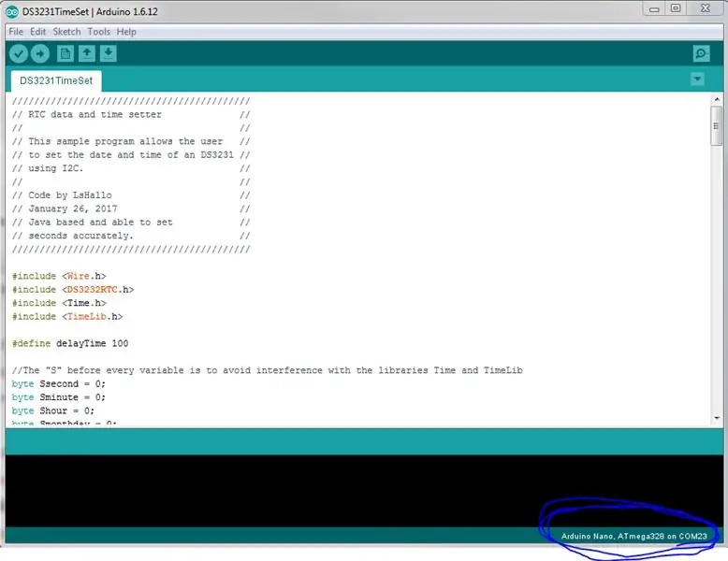Open the Help menu
This screenshot has height=561, width=728.
pos(126,32)
